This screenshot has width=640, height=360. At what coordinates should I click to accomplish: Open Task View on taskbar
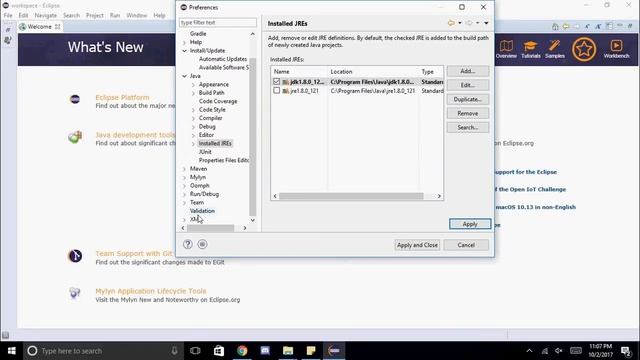coord(196,351)
